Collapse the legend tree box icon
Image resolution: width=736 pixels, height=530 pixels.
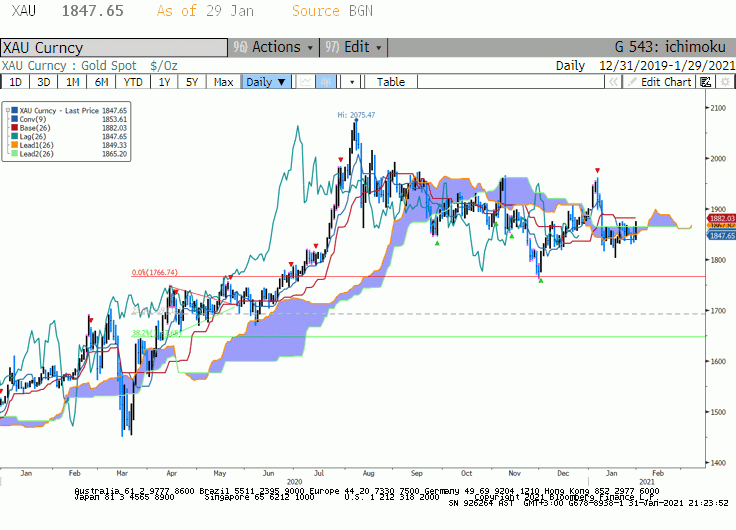click(x=8, y=111)
